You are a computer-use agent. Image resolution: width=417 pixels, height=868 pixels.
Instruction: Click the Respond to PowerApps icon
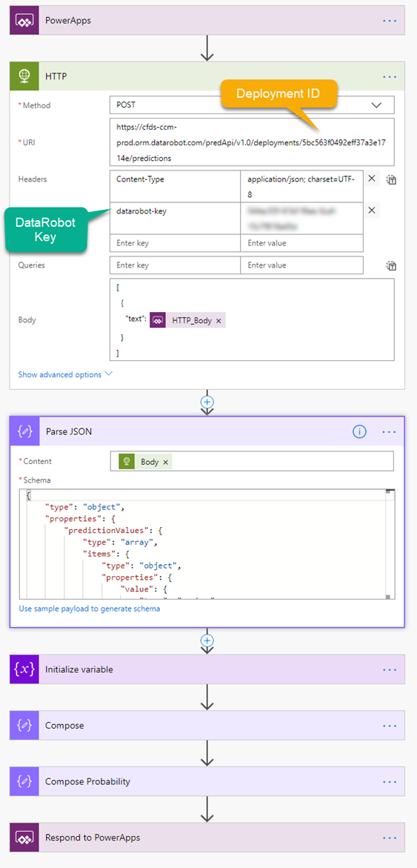[24, 838]
